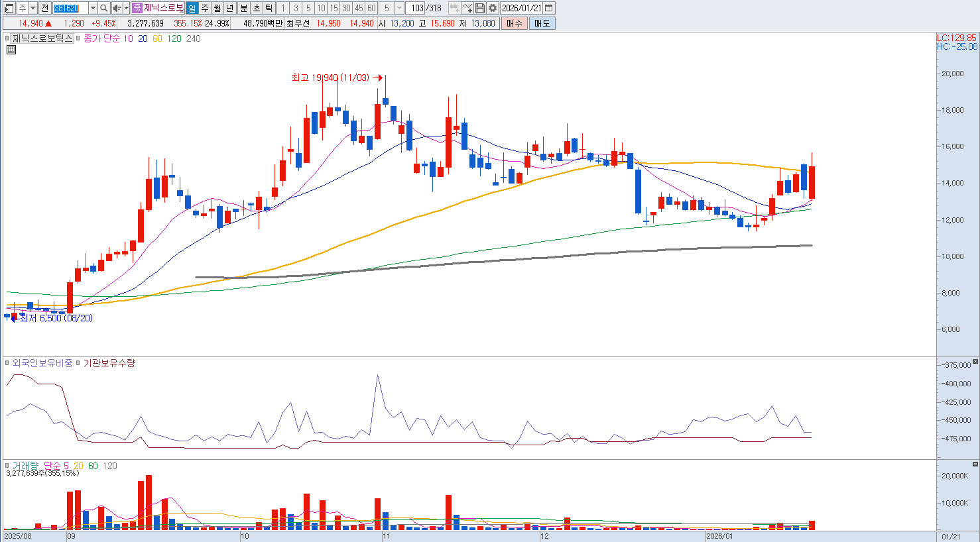Click the chart line tool icon beside save
Image resolution: width=980 pixels, height=542 pixels.
tap(467, 8)
